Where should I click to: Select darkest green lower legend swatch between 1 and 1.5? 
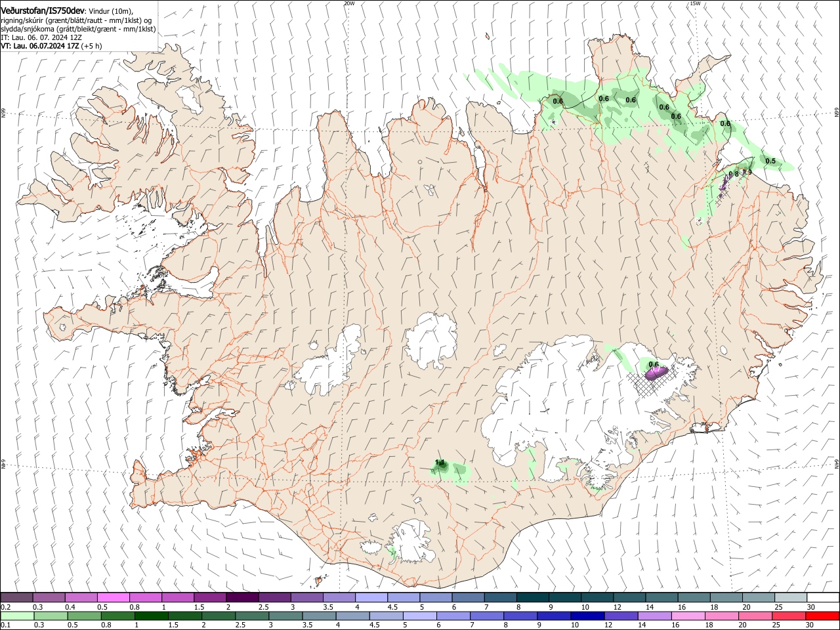point(151,616)
